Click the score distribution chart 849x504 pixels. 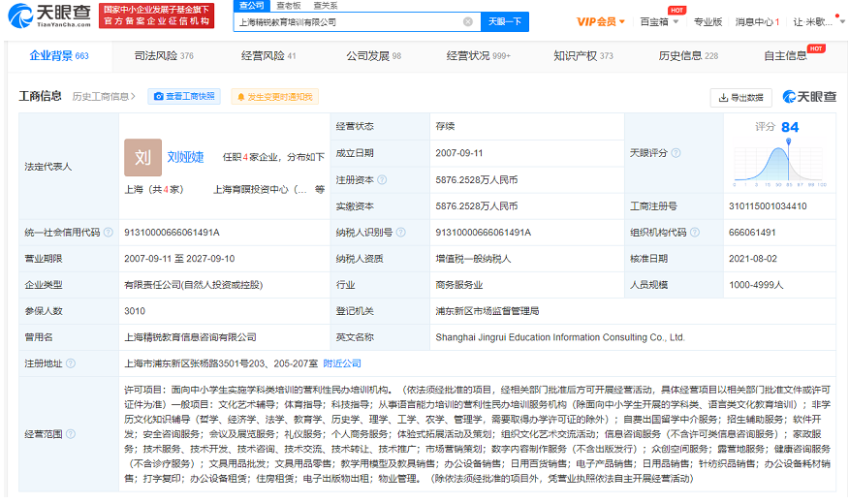point(778,163)
